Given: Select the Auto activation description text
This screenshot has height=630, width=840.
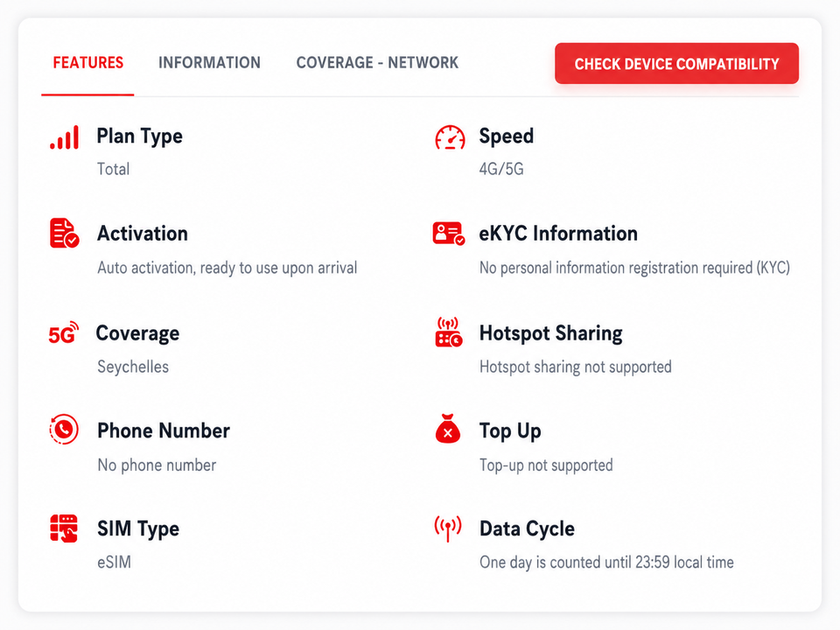Looking at the screenshot, I should click(227, 268).
